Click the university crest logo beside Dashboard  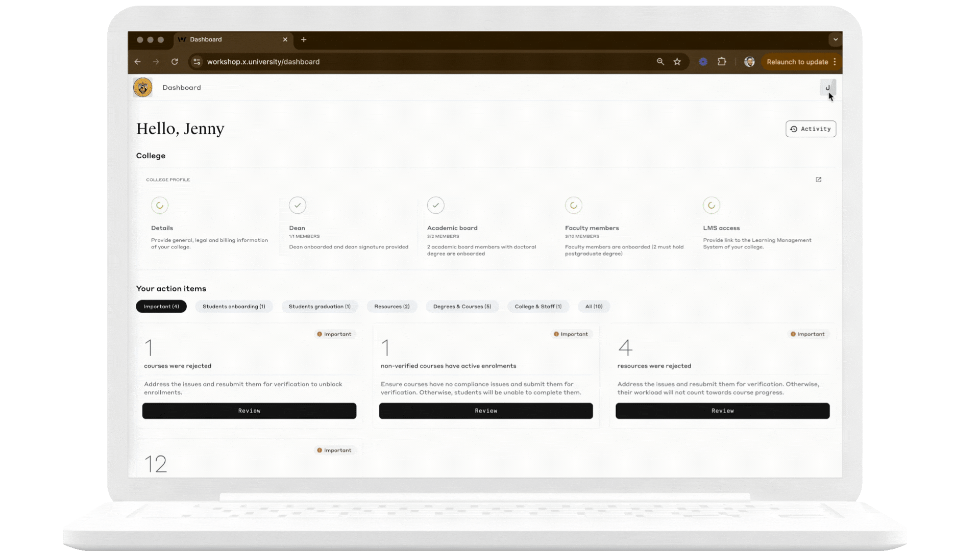click(x=142, y=87)
